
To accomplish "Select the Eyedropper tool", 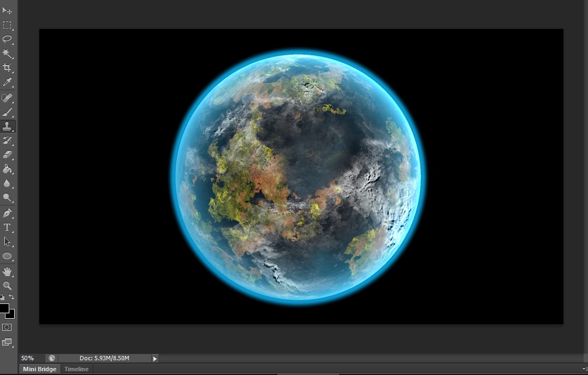I will click(7, 82).
